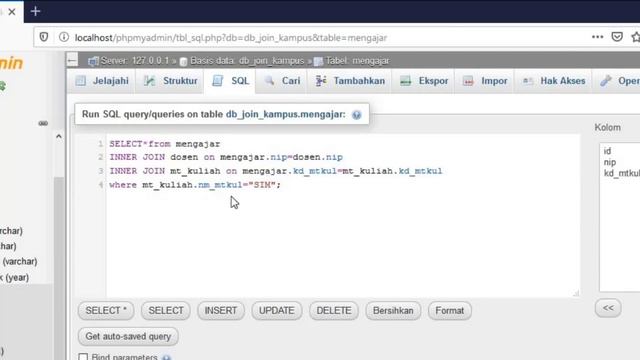Viewport: 640px width, 360px height.
Task: Click the SELECT query button
Action: click(x=166, y=311)
